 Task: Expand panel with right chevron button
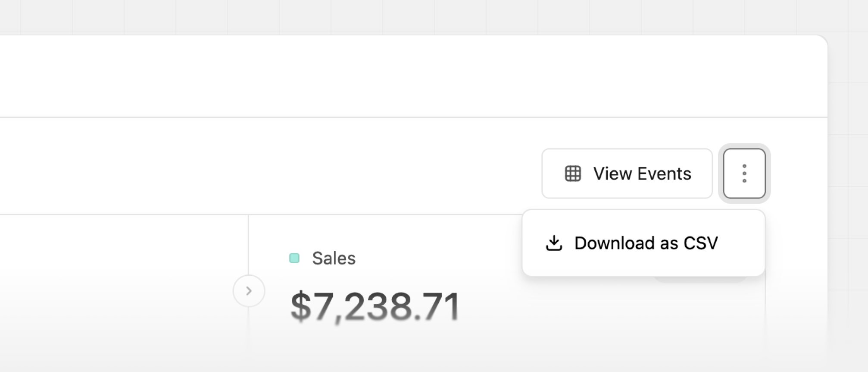click(249, 291)
